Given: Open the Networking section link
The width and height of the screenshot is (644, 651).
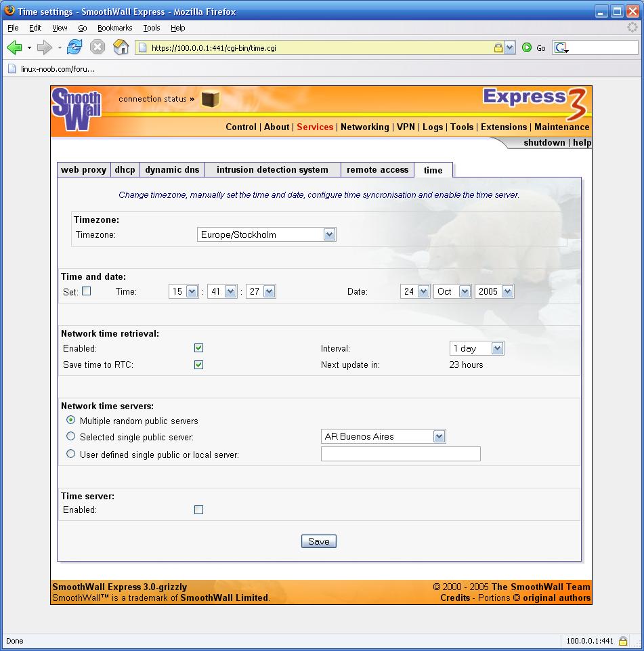Looking at the screenshot, I should click(365, 127).
